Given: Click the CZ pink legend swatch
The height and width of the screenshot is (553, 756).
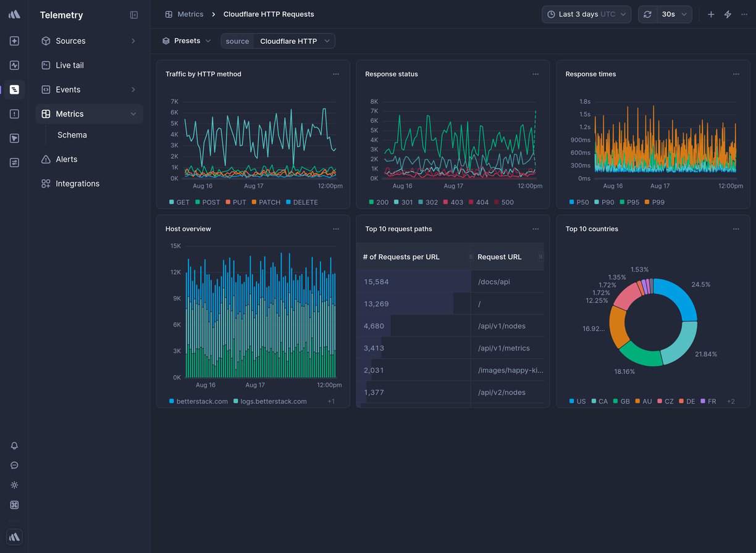Looking at the screenshot, I should [660, 401].
